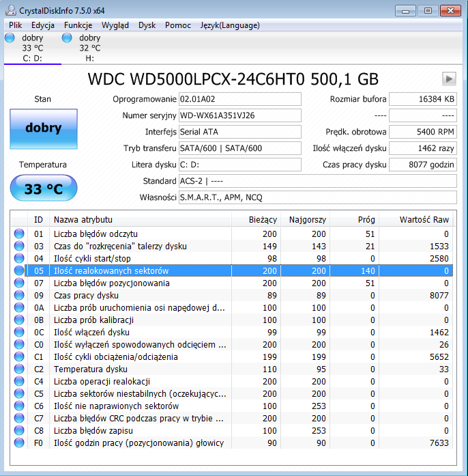The image size is (468, 476).
Task: Click the status orb for attribute C5
Action: [19, 393]
